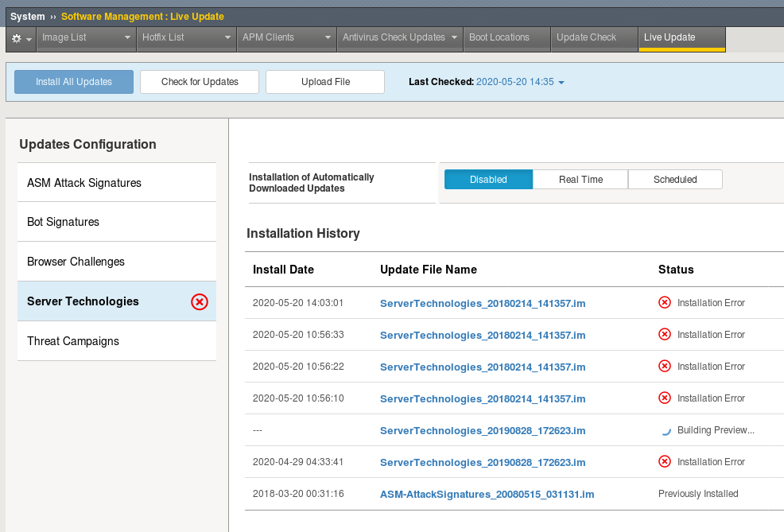Screen dimensions: 784x532
Task: Switch to the Update Check tab
Action: point(593,37)
